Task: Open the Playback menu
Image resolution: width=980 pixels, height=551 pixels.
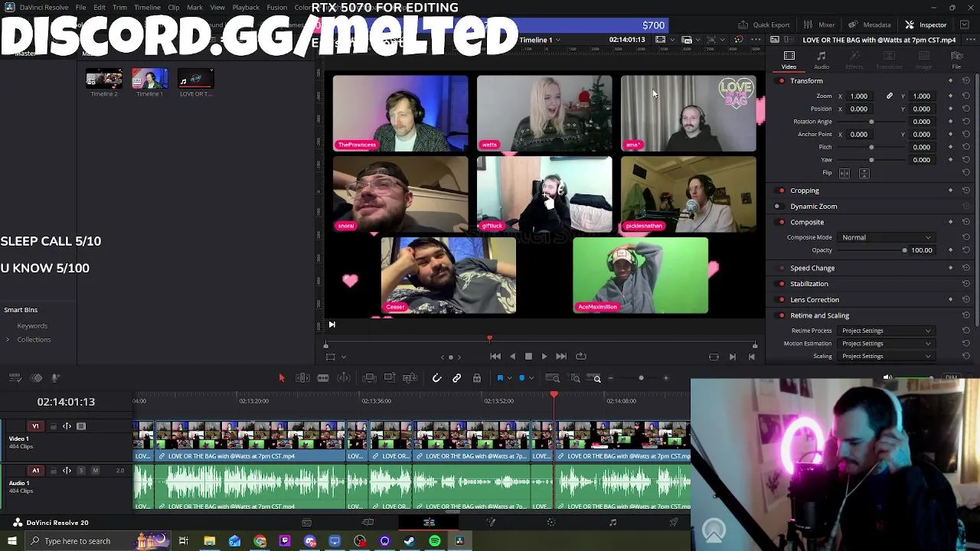Action: (x=246, y=8)
